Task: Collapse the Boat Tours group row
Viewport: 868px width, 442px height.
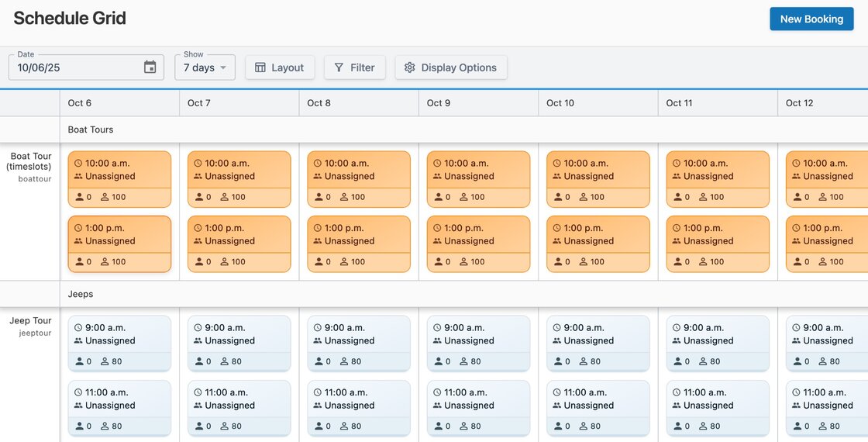Action: coord(91,129)
